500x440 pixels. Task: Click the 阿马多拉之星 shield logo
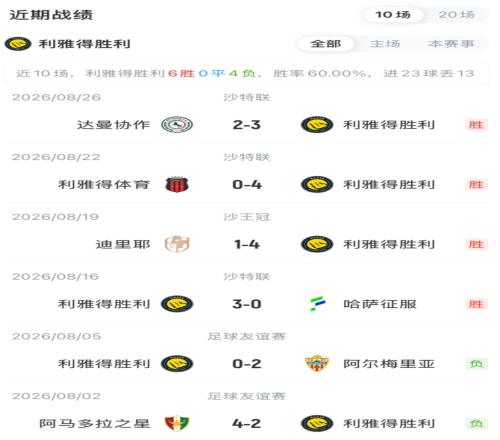(x=177, y=423)
